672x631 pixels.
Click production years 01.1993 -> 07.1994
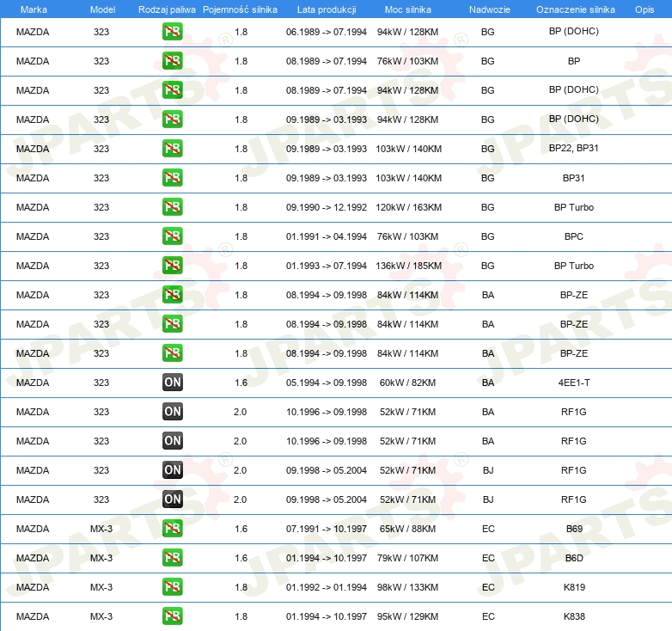[327, 266]
